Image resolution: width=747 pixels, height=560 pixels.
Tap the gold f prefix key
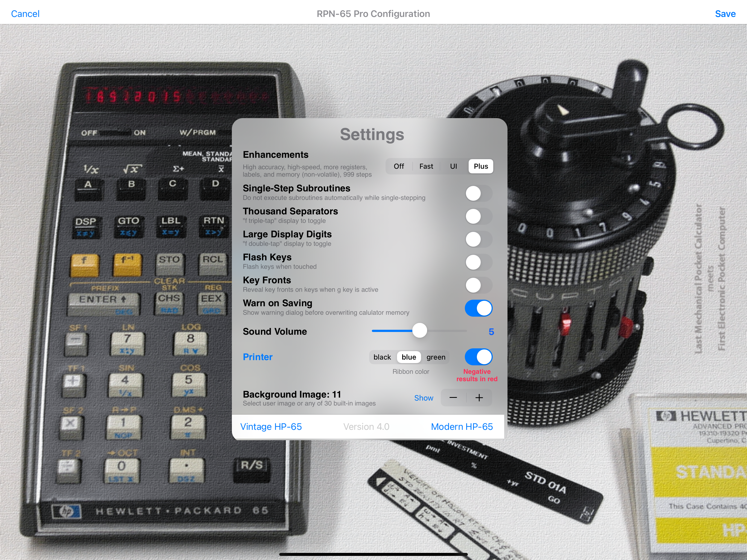(x=84, y=266)
